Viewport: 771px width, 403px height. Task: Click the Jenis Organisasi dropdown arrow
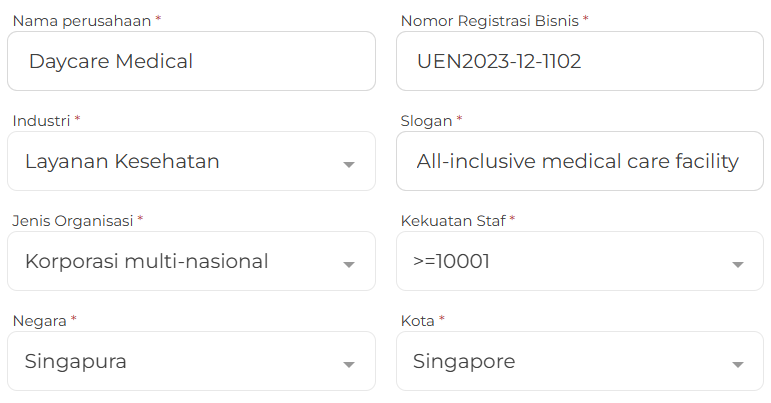pyautogui.click(x=348, y=264)
